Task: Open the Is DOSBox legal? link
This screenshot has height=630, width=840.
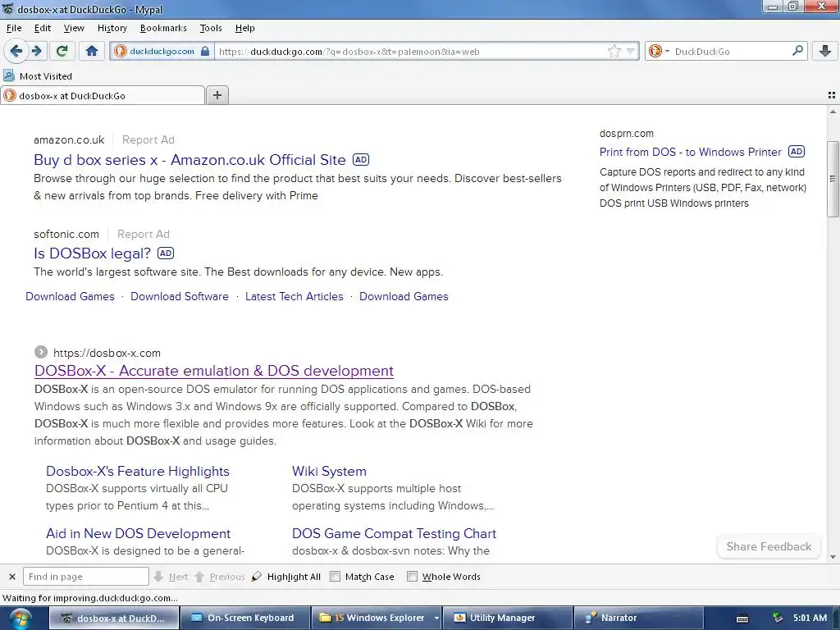Action: coord(92,253)
